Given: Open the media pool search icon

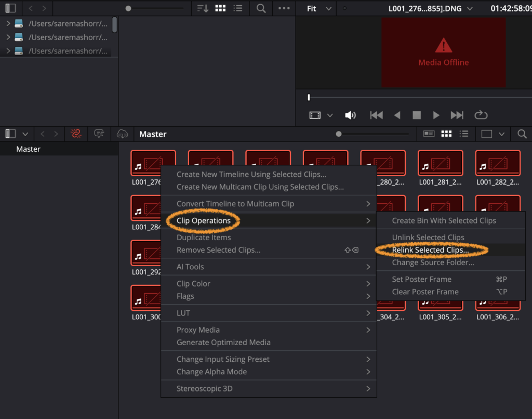Looking at the screenshot, I should click(x=522, y=134).
